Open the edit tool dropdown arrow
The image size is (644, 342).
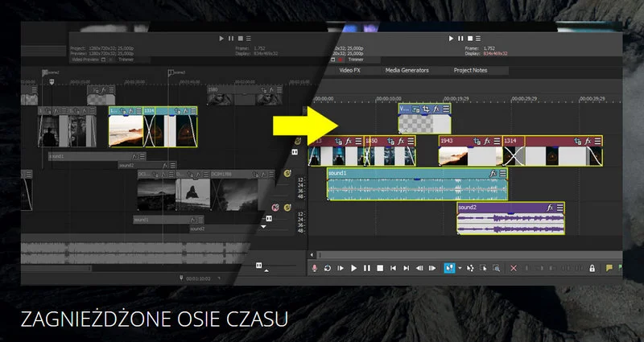pyautogui.click(x=459, y=268)
